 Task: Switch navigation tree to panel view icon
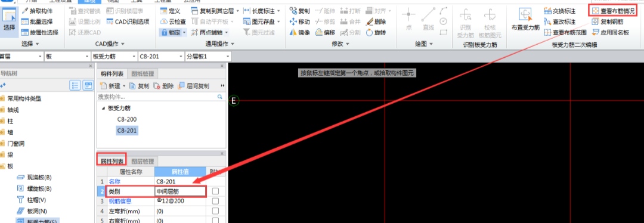(88, 85)
